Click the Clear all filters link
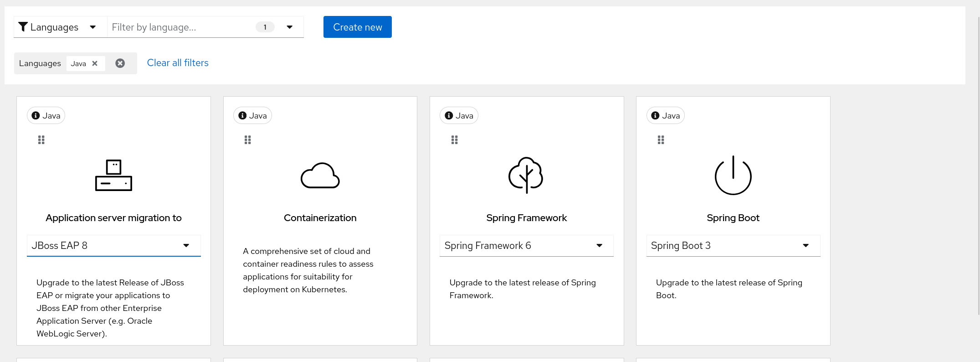980x362 pixels. [x=178, y=63]
